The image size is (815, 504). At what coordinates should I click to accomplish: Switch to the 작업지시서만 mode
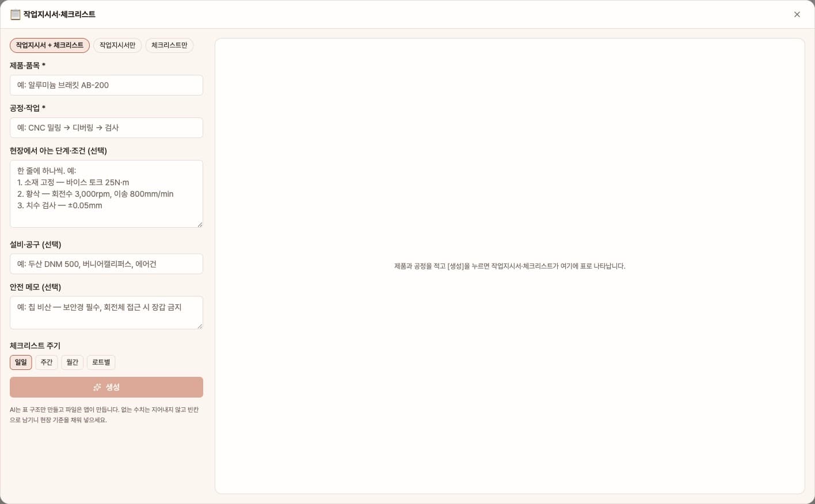point(117,45)
